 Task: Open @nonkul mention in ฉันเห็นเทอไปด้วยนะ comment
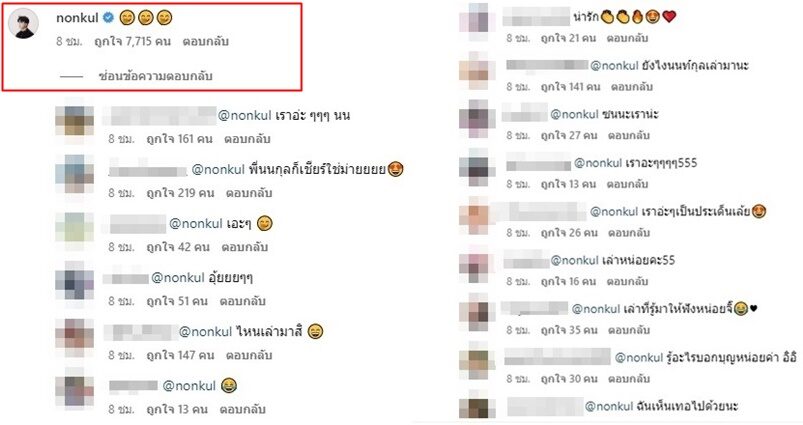pyautogui.click(x=609, y=407)
